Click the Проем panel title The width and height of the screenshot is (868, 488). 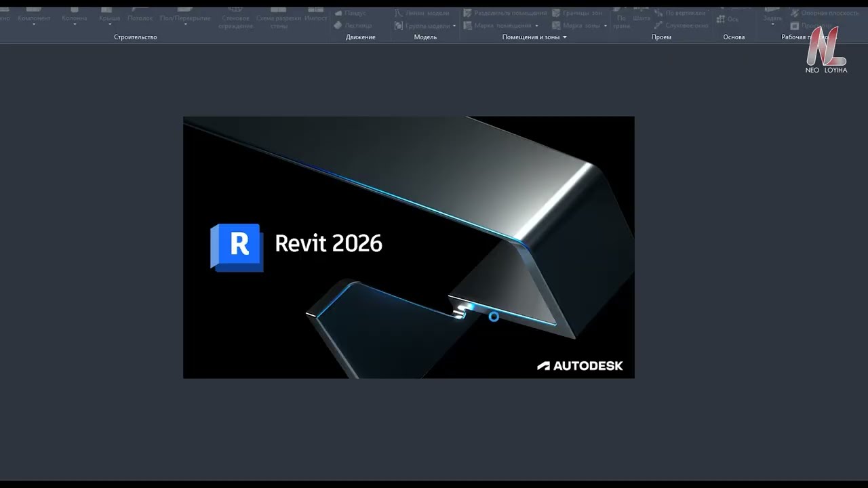661,37
